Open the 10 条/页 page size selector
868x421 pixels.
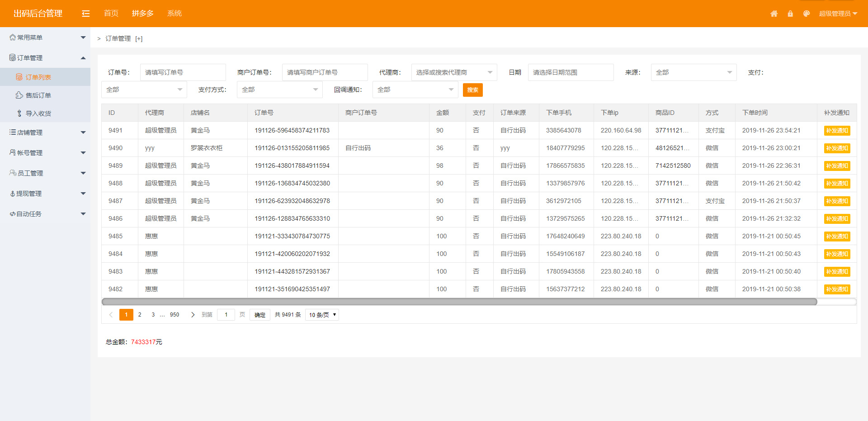pyautogui.click(x=322, y=315)
